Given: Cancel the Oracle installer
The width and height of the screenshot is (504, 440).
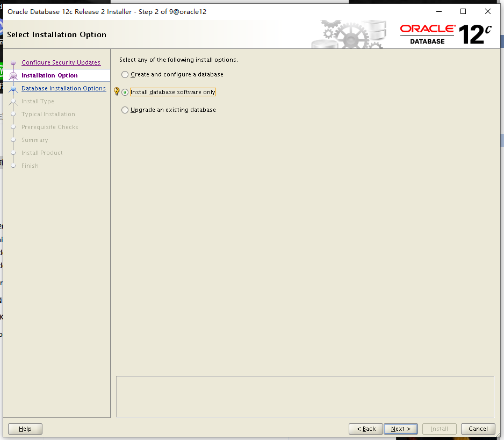Looking at the screenshot, I should click(x=478, y=429).
